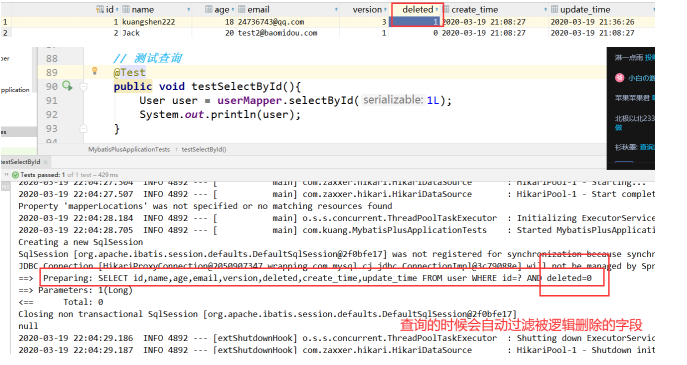Click the email cell '24736743@qq.com'
Image resolution: width=687 pixels, height=365 pixels.
click(271, 22)
